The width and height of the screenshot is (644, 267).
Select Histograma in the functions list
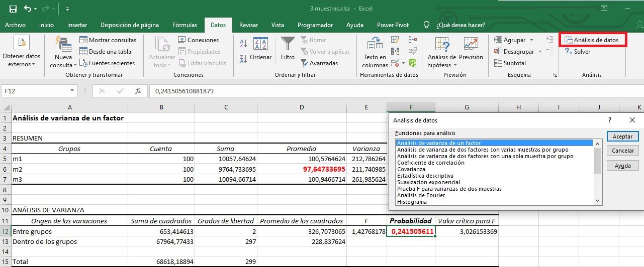tap(412, 202)
